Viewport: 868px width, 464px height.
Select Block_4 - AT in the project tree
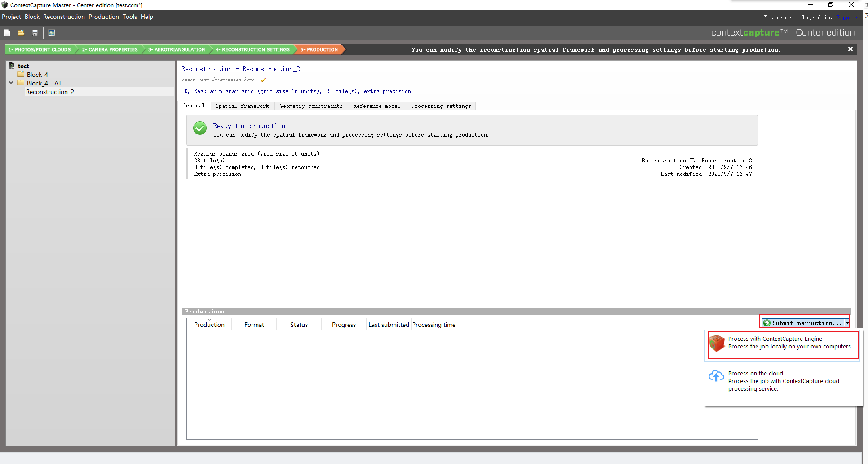(44, 83)
